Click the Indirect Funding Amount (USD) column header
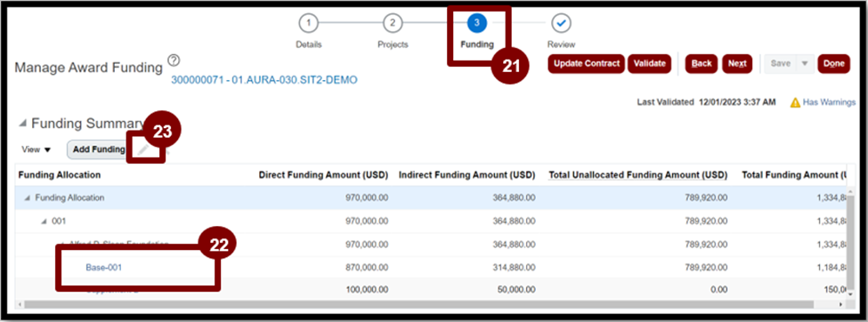 coord(466,175)
